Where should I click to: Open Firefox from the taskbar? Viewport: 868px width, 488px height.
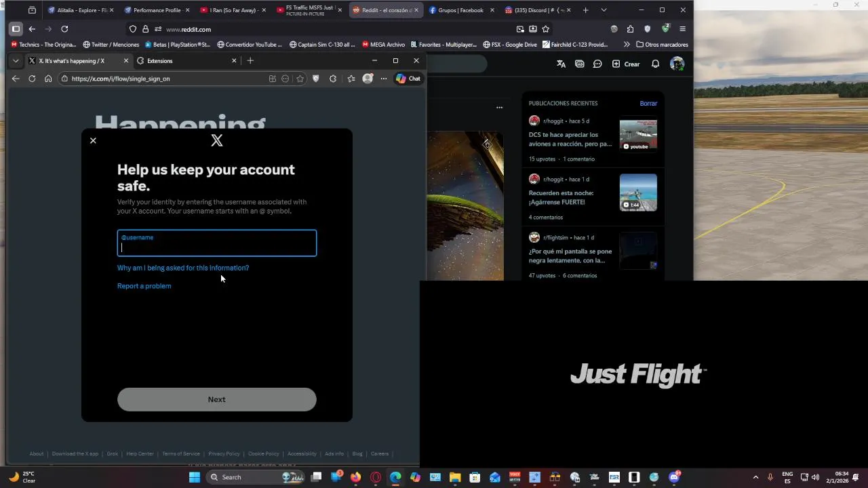[x=356, y=477]
